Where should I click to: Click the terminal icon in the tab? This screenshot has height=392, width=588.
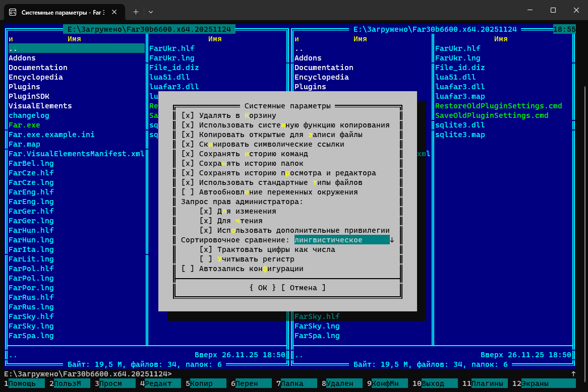(x=13, y=11)
